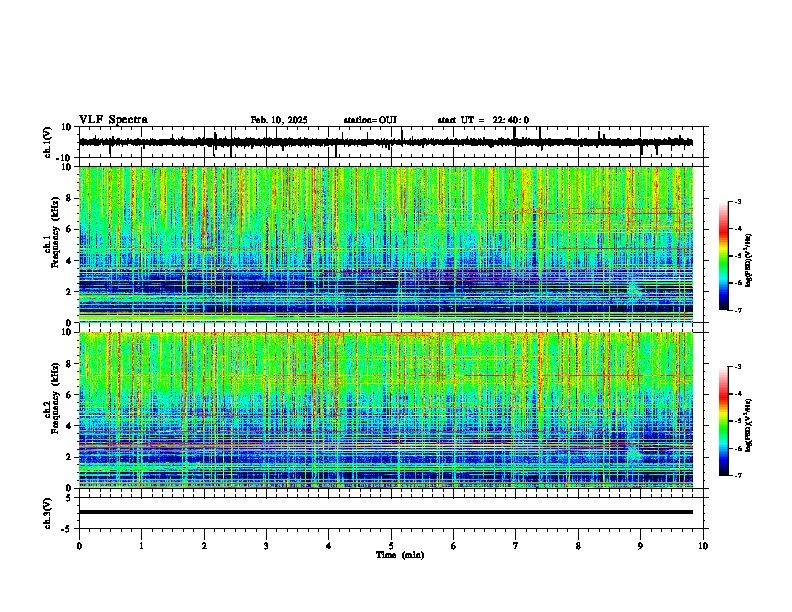Click the log(PSD) label beside ch.2 colorbar
Viewport: 792px width, 612px height.
click(x=749, y=425)
